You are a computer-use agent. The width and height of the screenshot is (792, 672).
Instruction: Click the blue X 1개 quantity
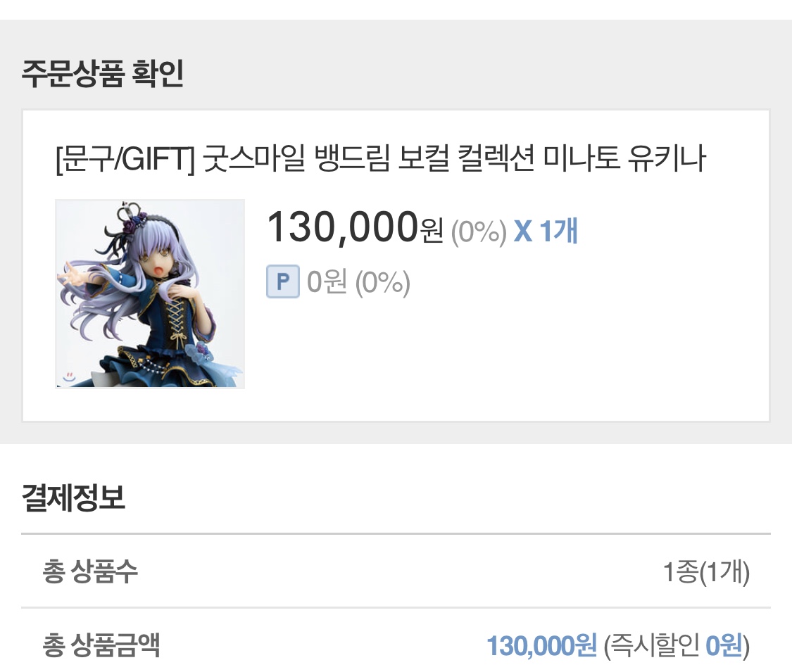pos(546,232)
